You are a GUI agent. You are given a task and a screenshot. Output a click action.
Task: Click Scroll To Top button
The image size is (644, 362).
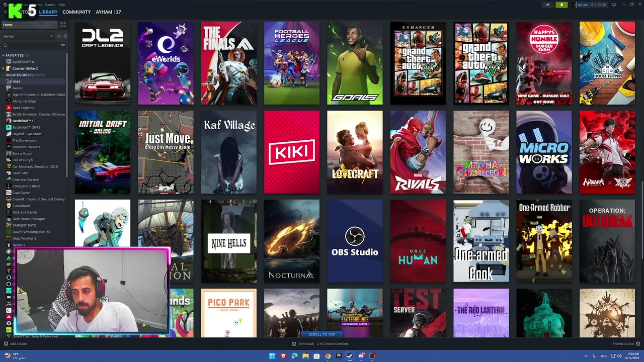point(322,334)
